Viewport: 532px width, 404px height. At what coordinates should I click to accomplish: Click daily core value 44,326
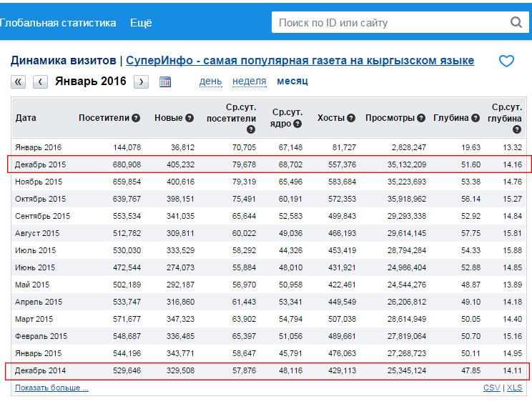coord(290,251)
